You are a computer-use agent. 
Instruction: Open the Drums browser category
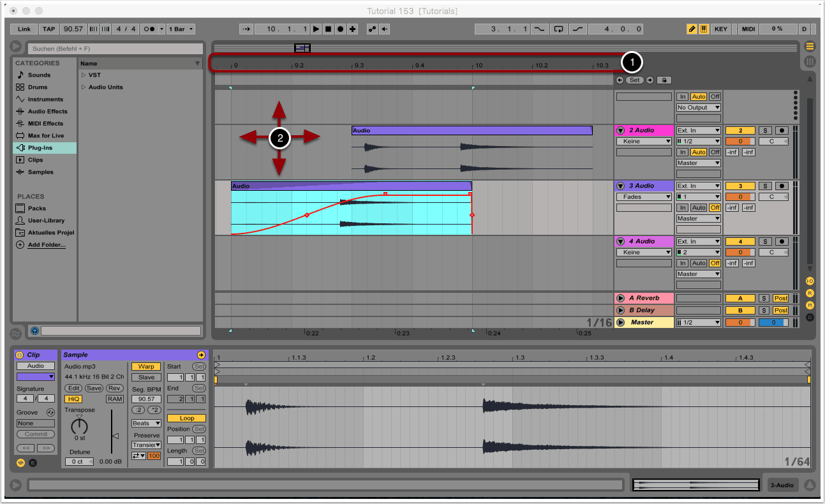click(37, 87)
